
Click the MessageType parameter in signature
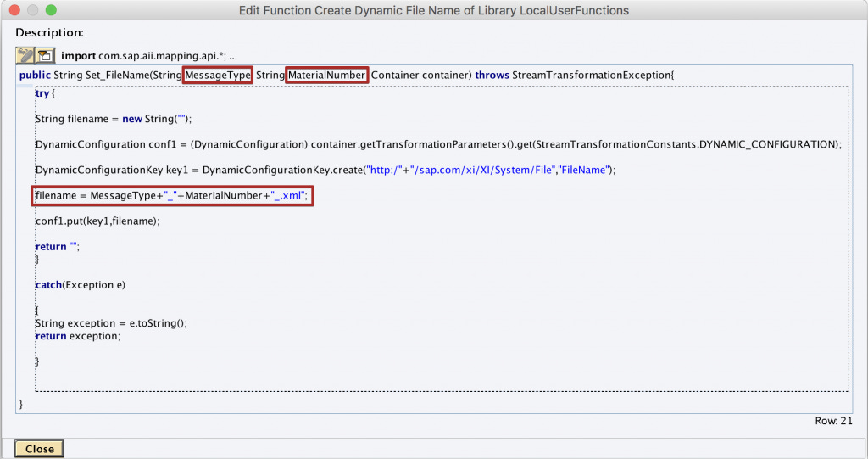pos(218,75)
